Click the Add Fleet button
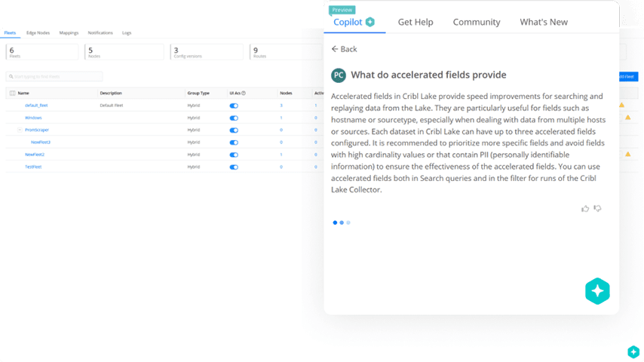 (627, 77)
